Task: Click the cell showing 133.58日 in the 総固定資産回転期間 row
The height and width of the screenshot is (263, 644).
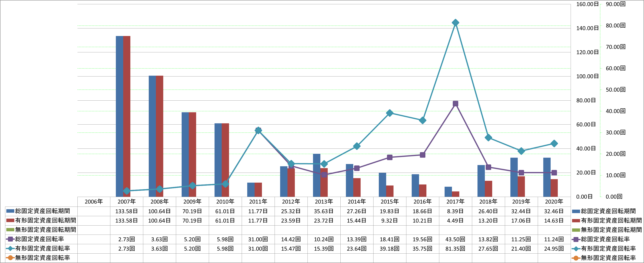Action: coord(126,211)
